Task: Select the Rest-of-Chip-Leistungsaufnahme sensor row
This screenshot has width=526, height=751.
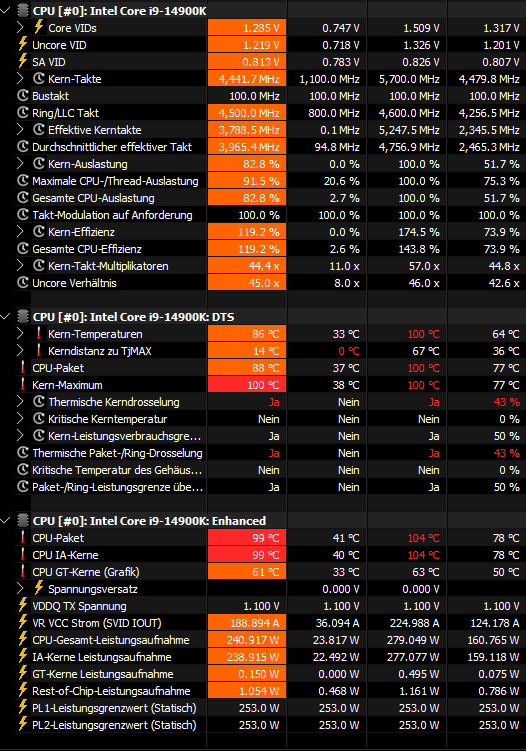Action: pyautogui.click(x=263, y=691)
